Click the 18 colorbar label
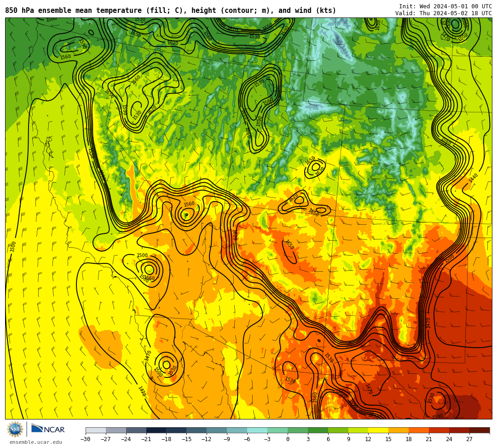This screenshot has height=448, width=497. click(x=409, y=439)
